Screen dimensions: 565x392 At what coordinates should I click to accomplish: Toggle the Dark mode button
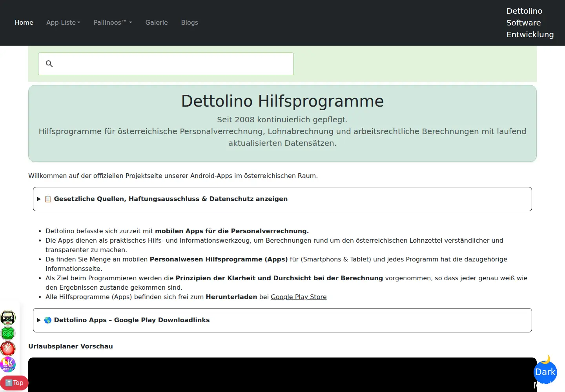coord(545,372)
